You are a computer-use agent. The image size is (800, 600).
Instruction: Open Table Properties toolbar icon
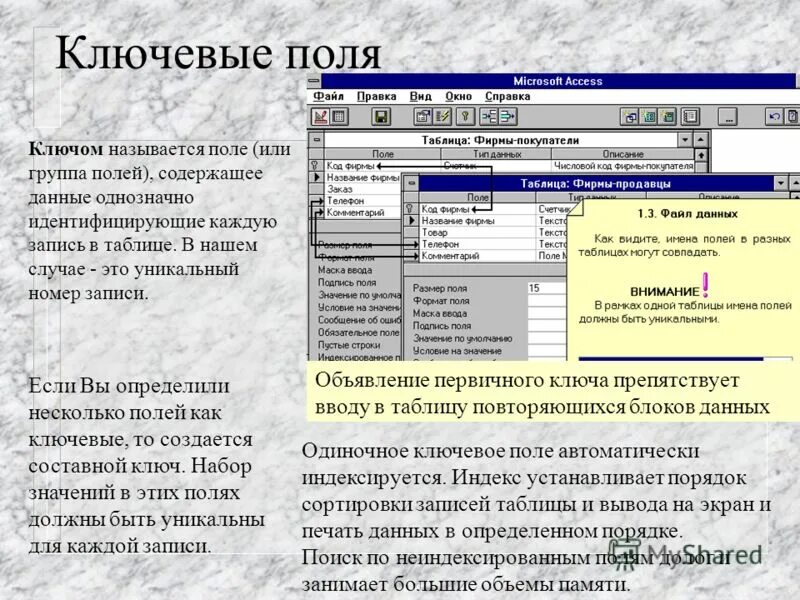pos(422,117)
